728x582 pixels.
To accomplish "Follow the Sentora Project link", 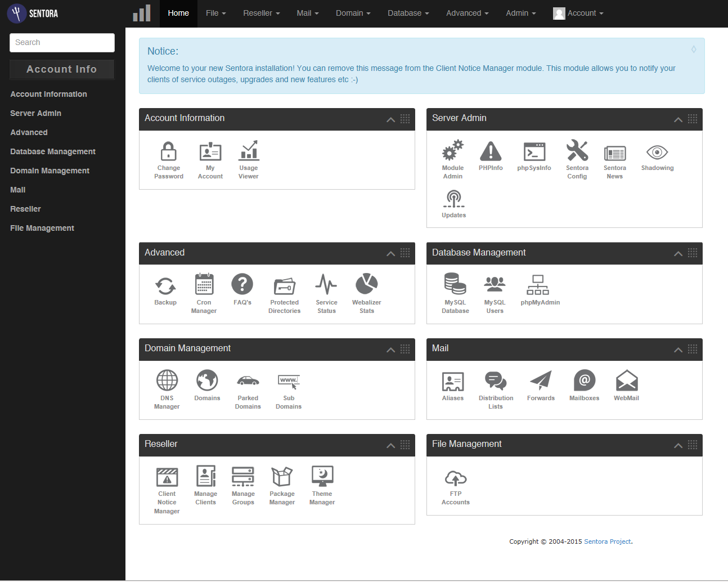I will click(x=608, y=541).
